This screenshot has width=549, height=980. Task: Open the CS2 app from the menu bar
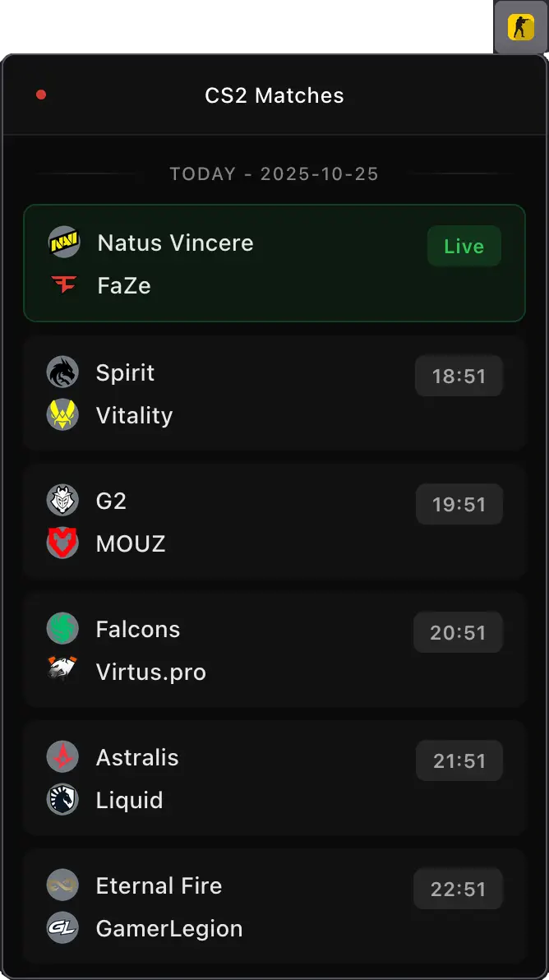coord(520,26)
